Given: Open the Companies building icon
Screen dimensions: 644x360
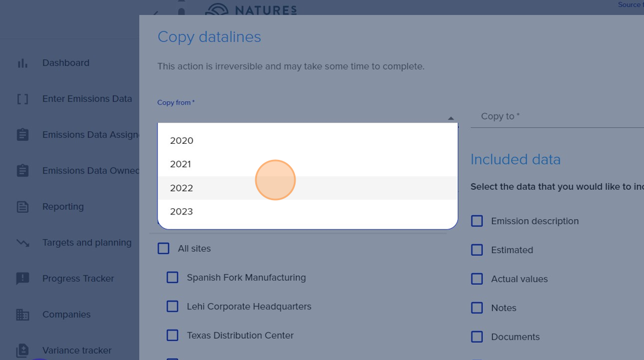Looking at the screenshot, I should (22, 315).
